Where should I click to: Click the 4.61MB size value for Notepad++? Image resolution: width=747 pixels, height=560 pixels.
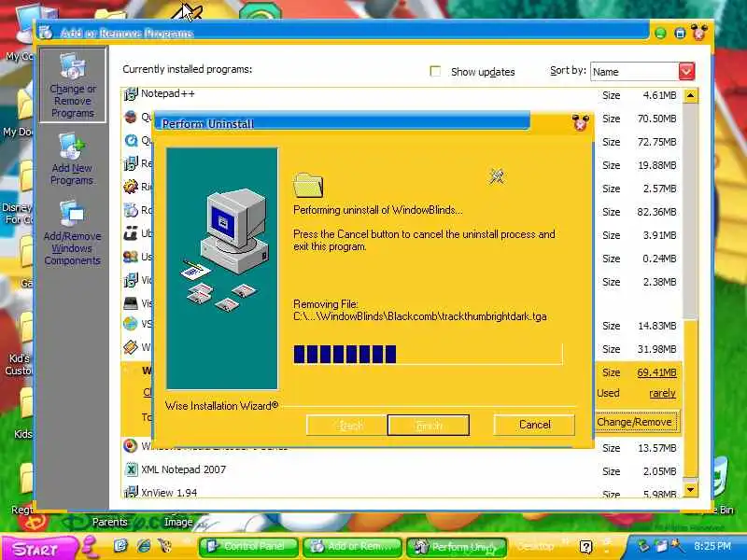659,95
